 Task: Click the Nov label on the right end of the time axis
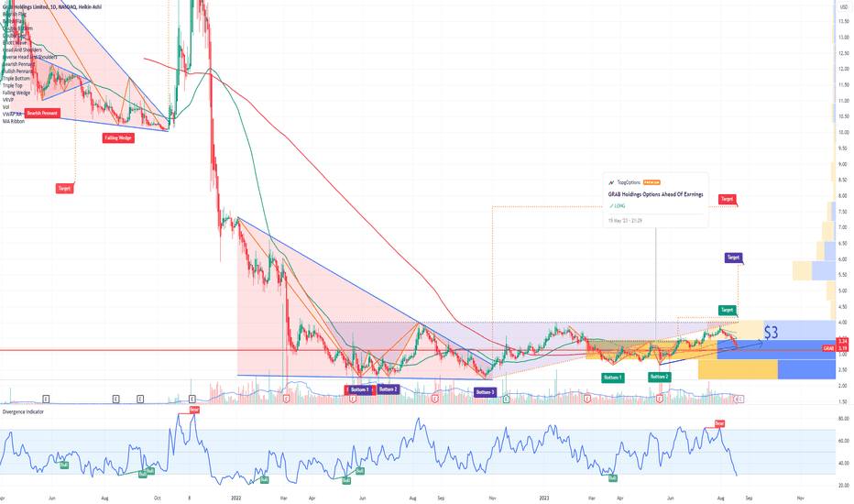click(801, 498)
